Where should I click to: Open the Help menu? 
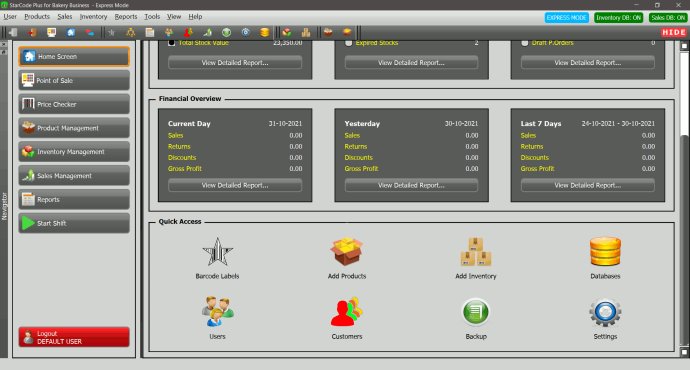[x=195, y=17]
